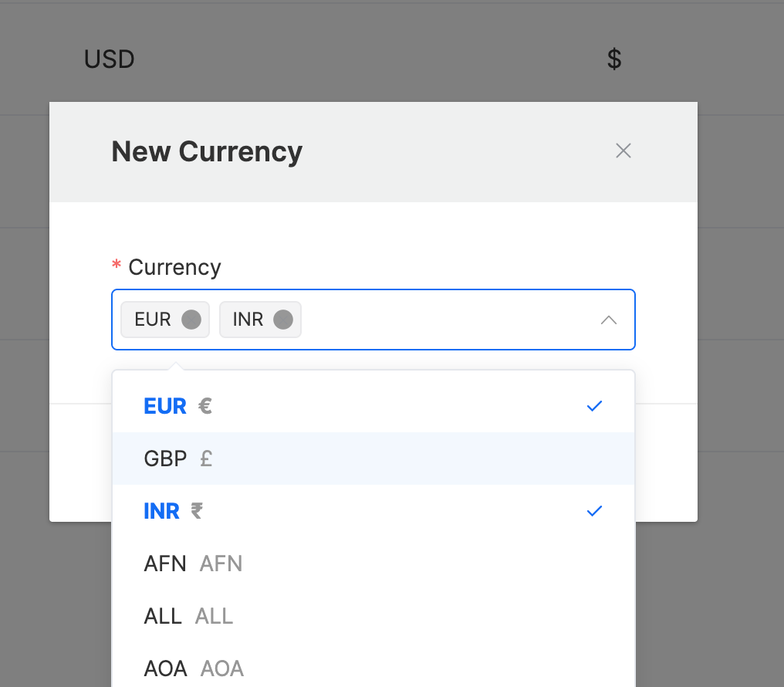Pick the ALL currency option
Screen dimensions: 784x687
coord(373,616)
